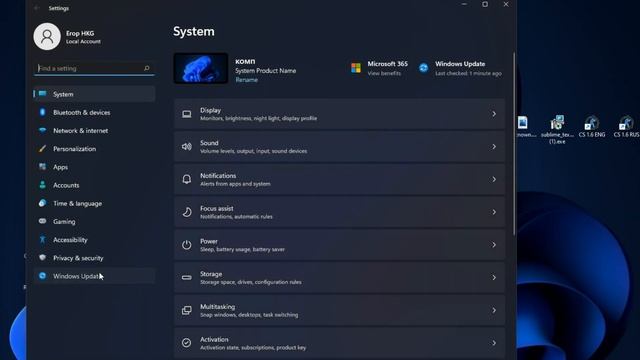Click the 'System' page heading

tap(193, 31)
